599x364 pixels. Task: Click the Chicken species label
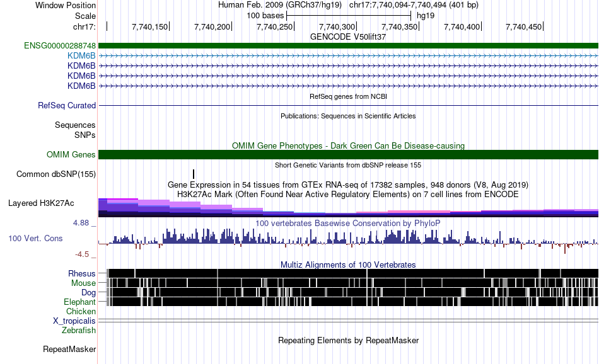(81, 311)
